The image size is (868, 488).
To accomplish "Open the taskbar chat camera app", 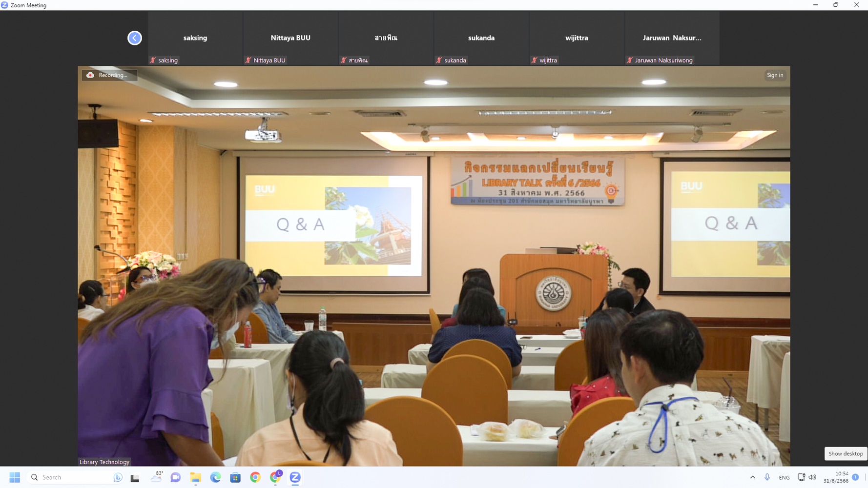I will [x=176, y=477].
